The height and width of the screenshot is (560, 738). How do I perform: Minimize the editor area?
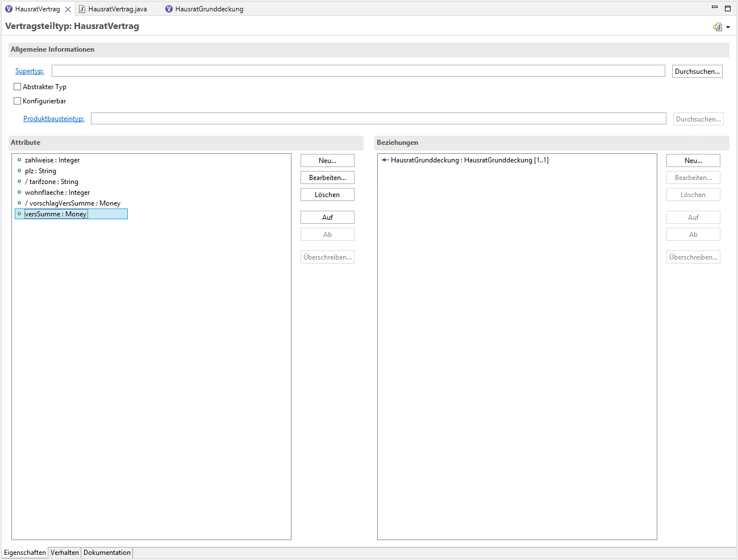(x=715, y=7)
